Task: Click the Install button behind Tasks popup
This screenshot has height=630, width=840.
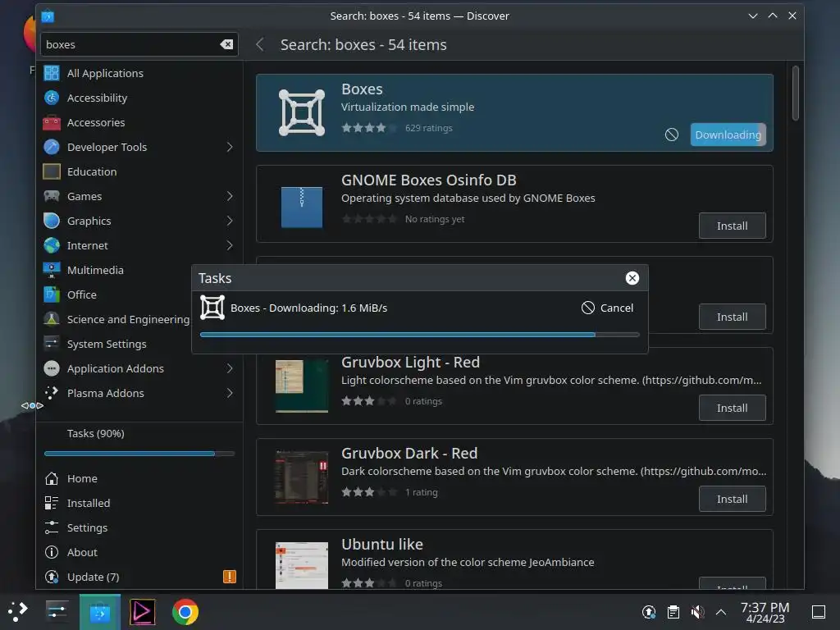Action: [733, 317]
